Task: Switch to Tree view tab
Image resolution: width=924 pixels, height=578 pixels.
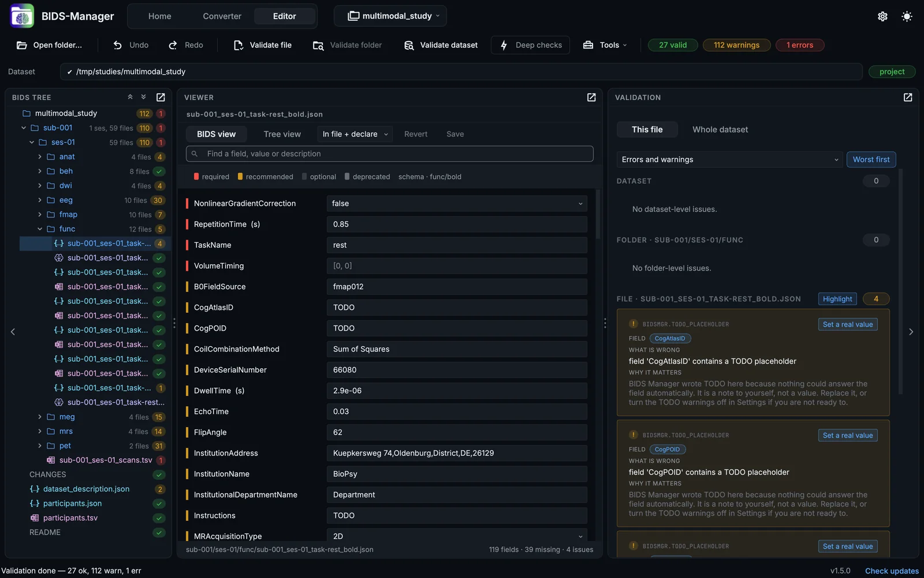Action: 282,134
